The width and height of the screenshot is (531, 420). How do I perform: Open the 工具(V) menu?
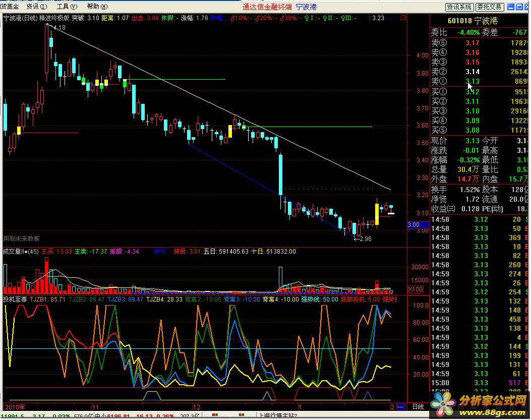coord(67,7)
